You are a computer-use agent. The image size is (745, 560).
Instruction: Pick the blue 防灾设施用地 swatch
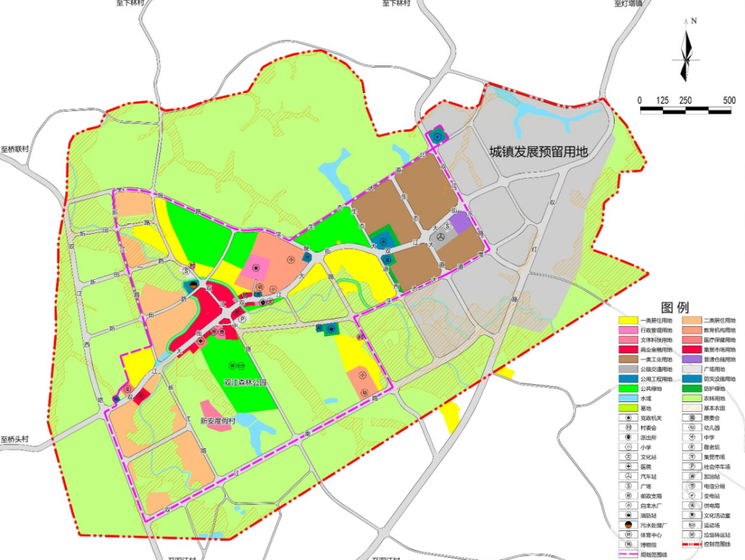pos(692,379)
